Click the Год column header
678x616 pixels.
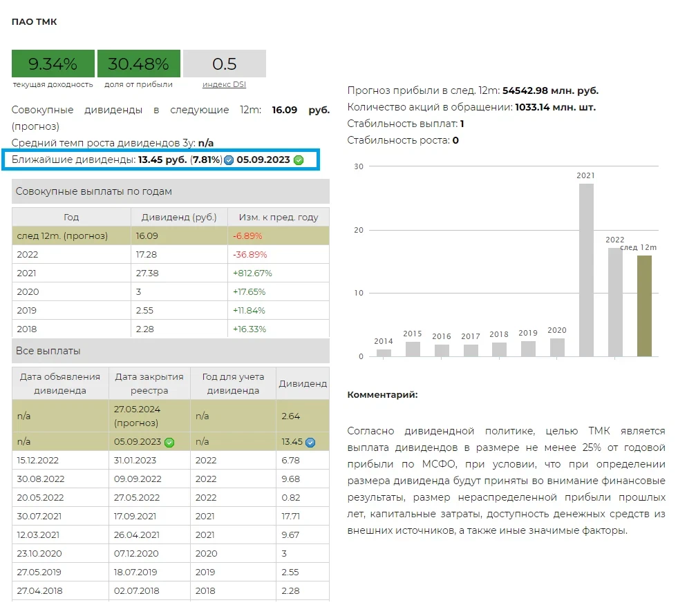click(71, 217)
